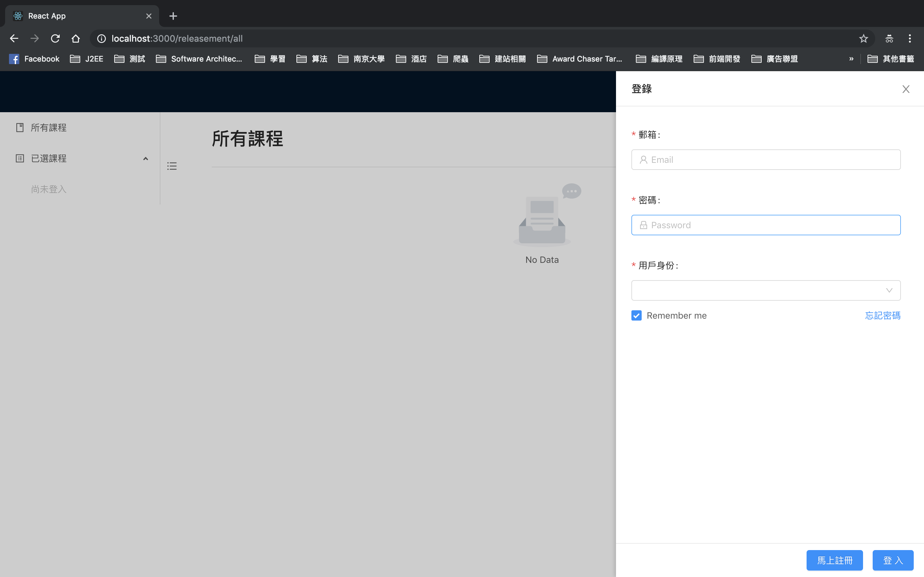924x577 pixels.
Task: Bookmark this page with star icon
Action: [863, 38]
